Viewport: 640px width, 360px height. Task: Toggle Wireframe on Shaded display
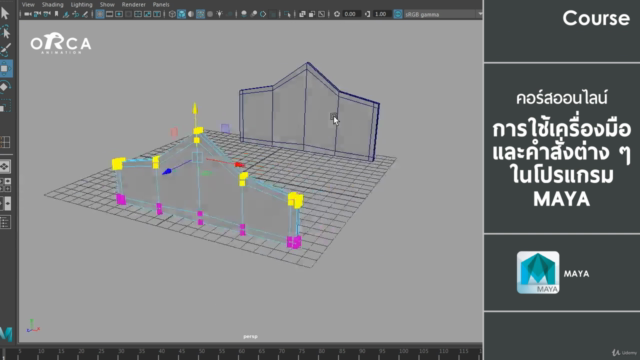(x=200, y=14)
